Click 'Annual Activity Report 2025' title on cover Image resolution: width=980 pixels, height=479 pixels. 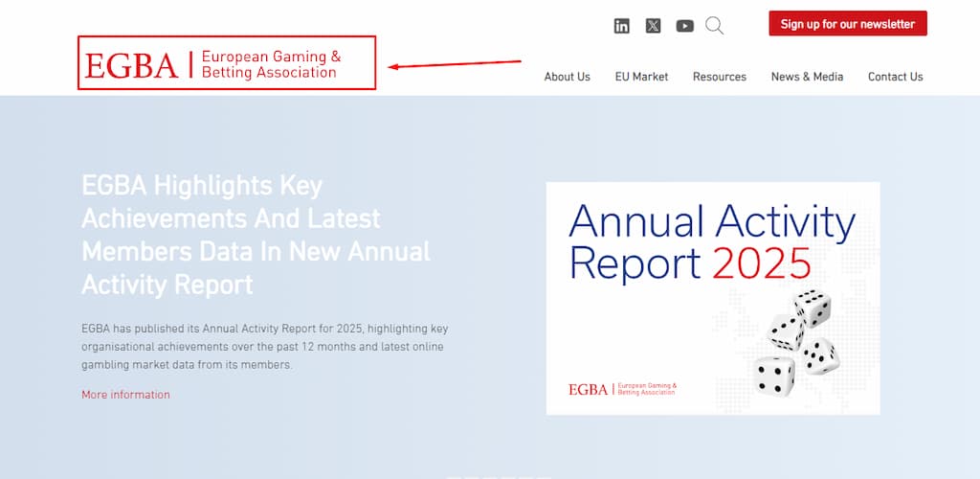pos(712,242)
